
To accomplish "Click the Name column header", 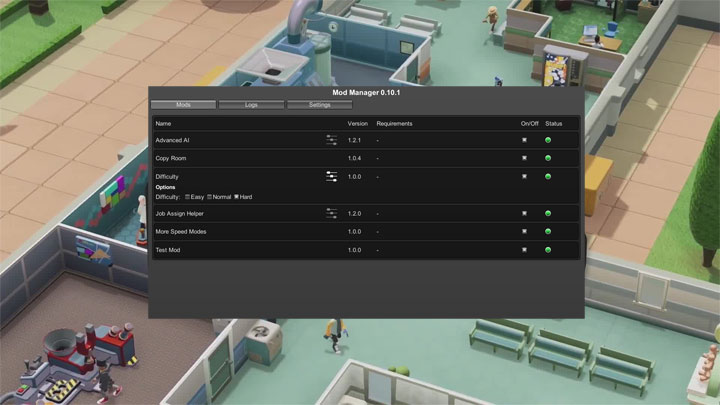I will 163,124.
